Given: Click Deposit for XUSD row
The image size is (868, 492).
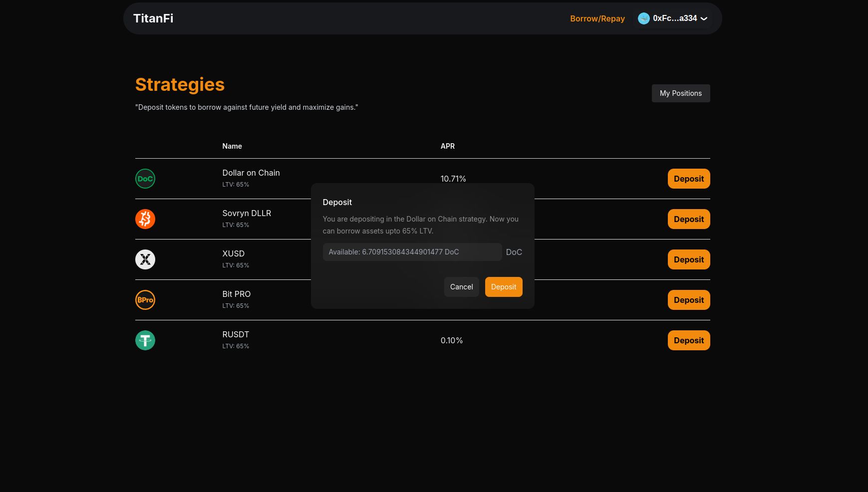Looking at the screenshot, I should [689, 259].
